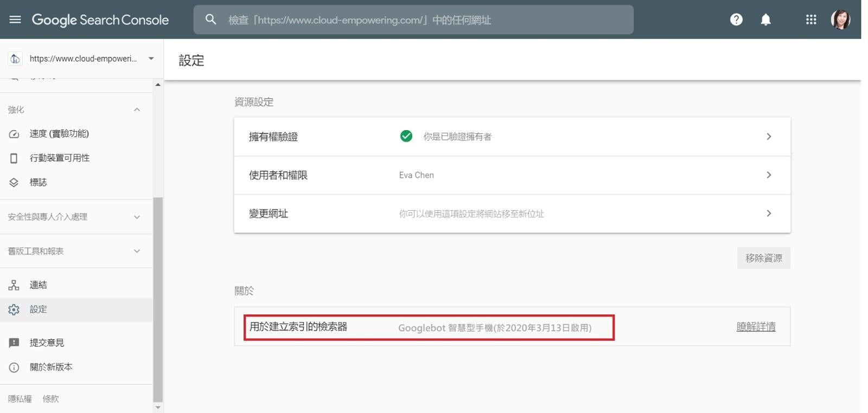Open the notifications bell
Image resolution: width=868 pixels, height=413 pixels.
pyautogui.click(x=765, y=20)
